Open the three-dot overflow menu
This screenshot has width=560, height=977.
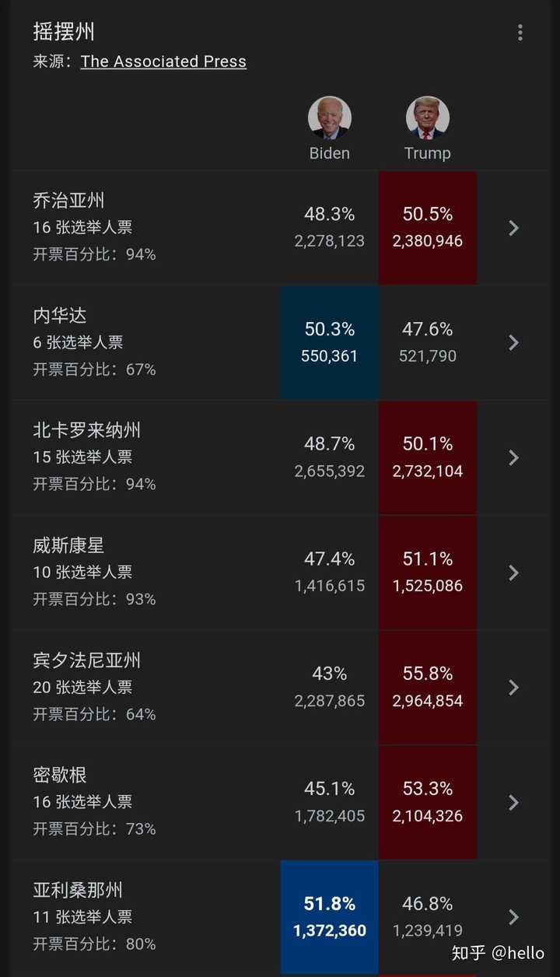pos(520,32)
